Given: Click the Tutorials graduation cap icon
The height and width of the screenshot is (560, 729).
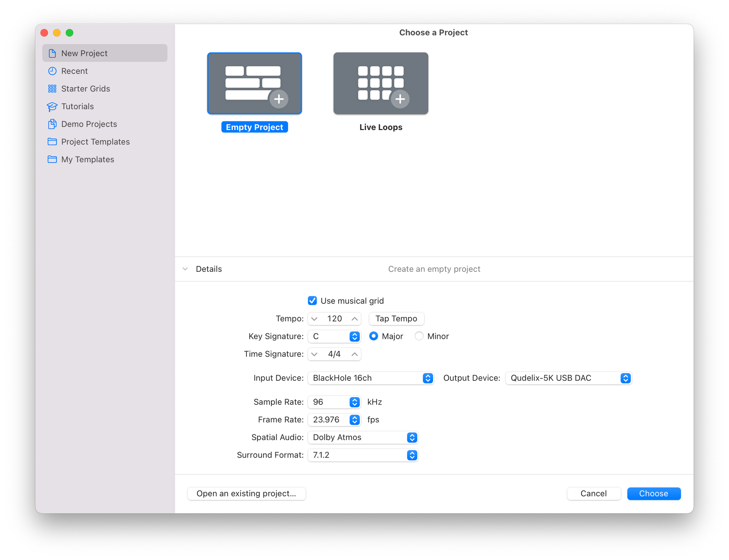Looking at the screenshot, I should coord(52,106).
